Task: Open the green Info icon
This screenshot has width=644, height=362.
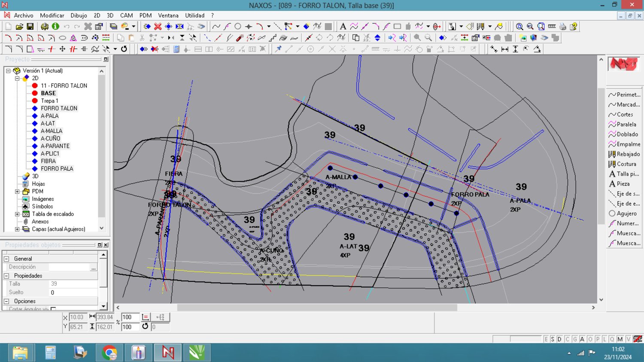Action: pos(55,27)
